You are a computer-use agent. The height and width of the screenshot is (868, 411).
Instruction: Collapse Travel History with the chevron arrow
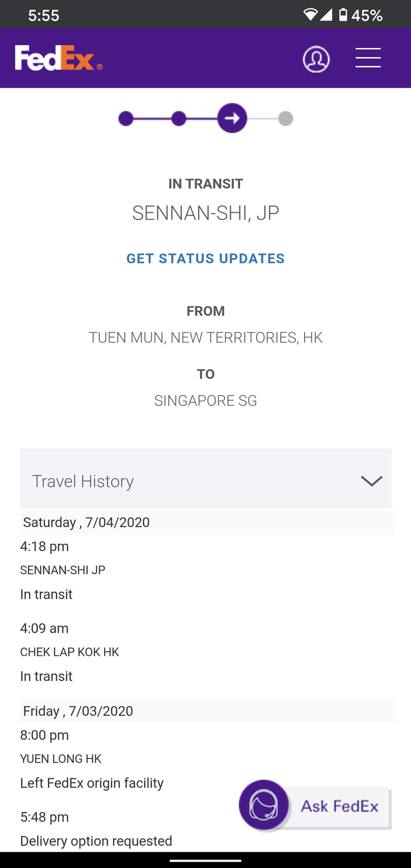point(371,481)
